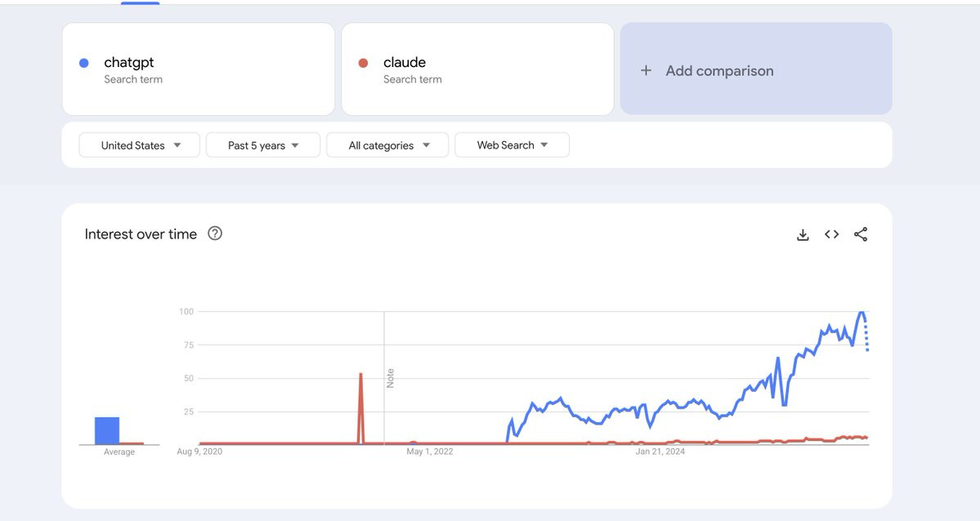Expand the Past 5 years time range

click(x=262, y=145)
